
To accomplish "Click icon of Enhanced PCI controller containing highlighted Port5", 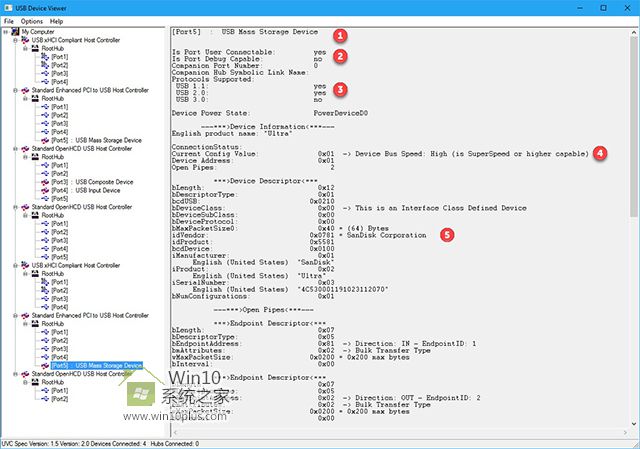I will click(25, 315).
